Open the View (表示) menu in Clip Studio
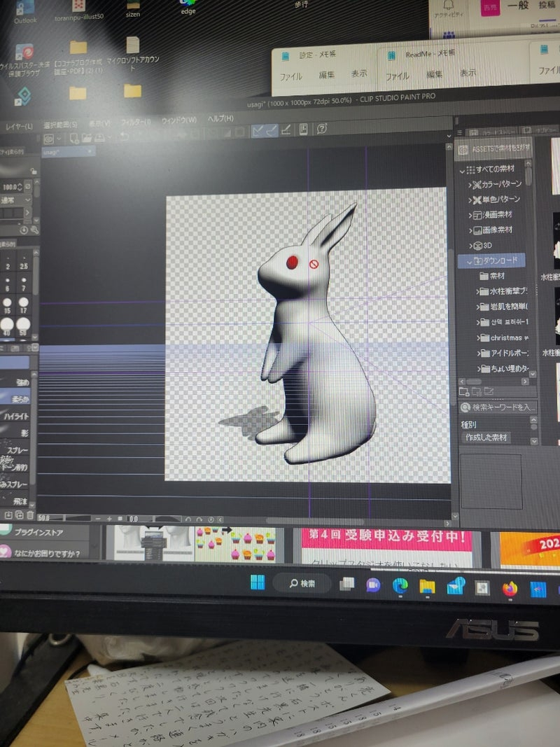This screenshot has height=747, width=560. click(99, 123)
